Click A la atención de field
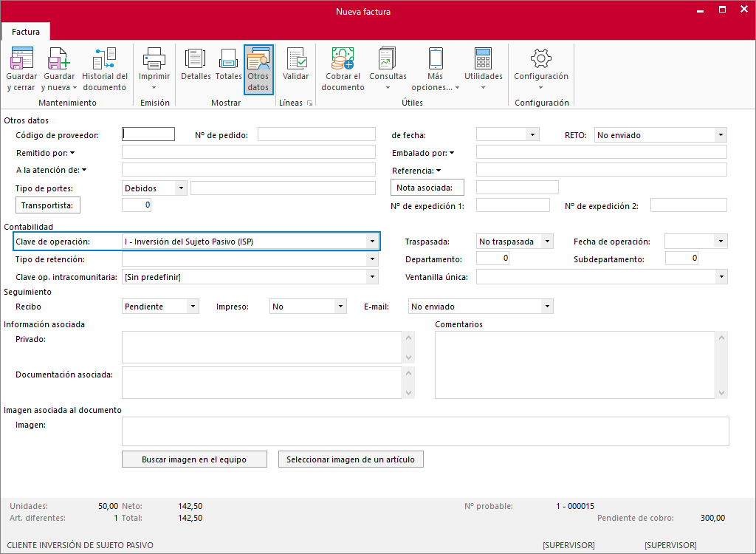Viewport: 756px width, 554px height. coord(248,169)
